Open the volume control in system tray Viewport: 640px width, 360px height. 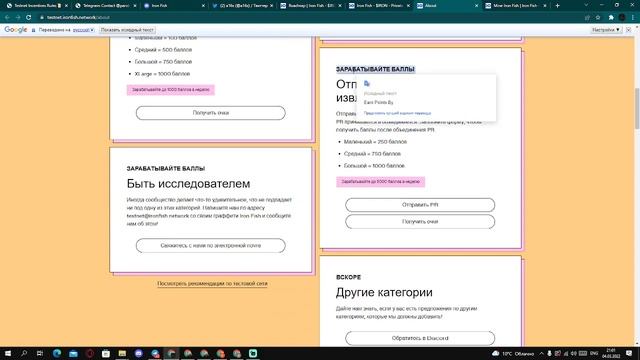pos(574,353)
